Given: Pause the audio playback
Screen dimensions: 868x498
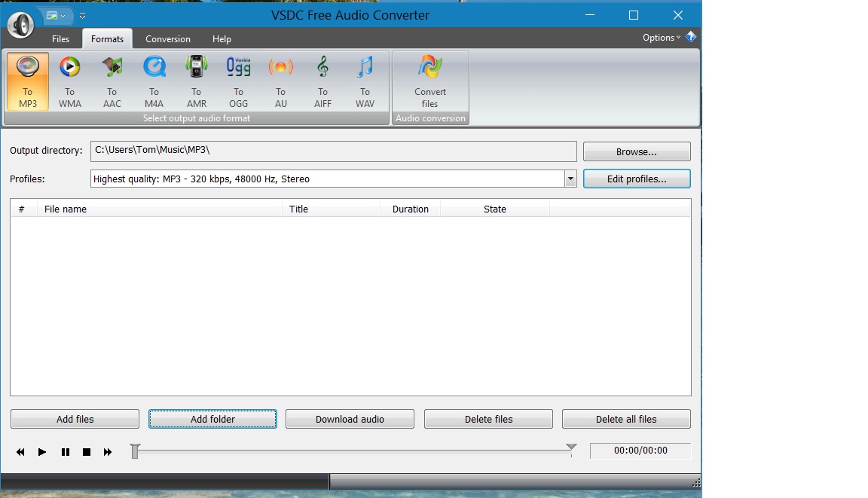Looking at the screenshot, I should [66, 452].
